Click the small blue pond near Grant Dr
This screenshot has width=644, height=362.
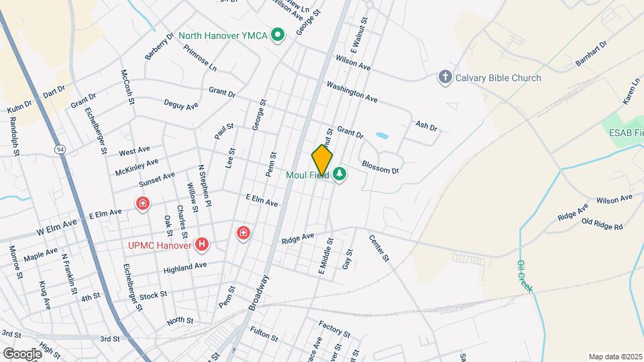pos(382,135)
